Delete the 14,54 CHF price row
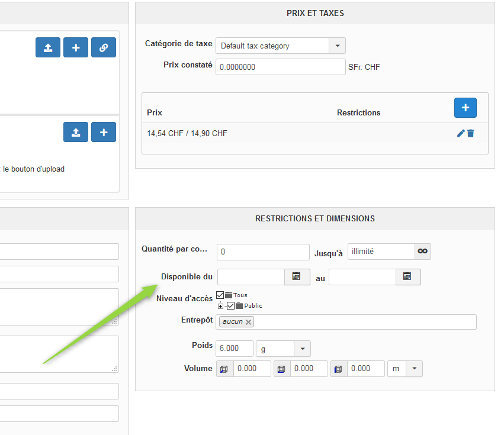This screenshot has height=435, width=504. click(471, 133)
